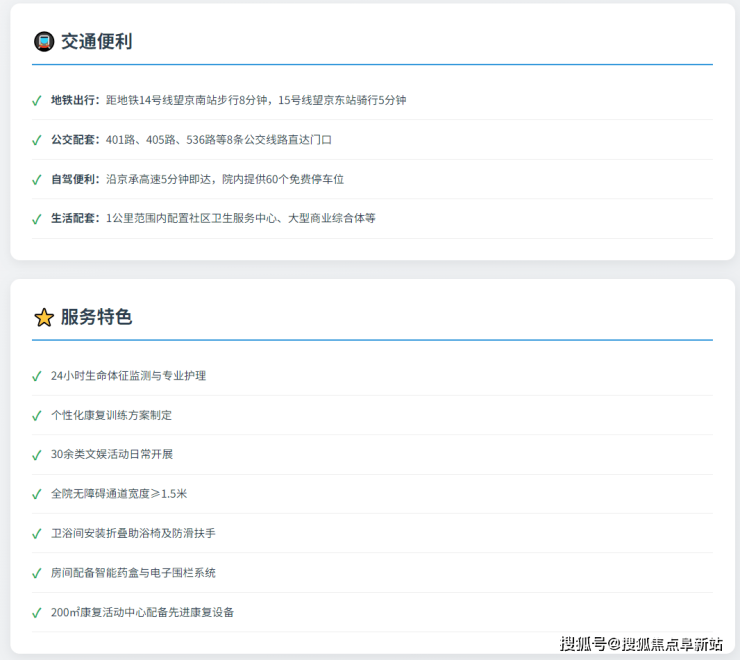Click the 地铁出行 bold label

pyautogui.click(x=75, y=100)
